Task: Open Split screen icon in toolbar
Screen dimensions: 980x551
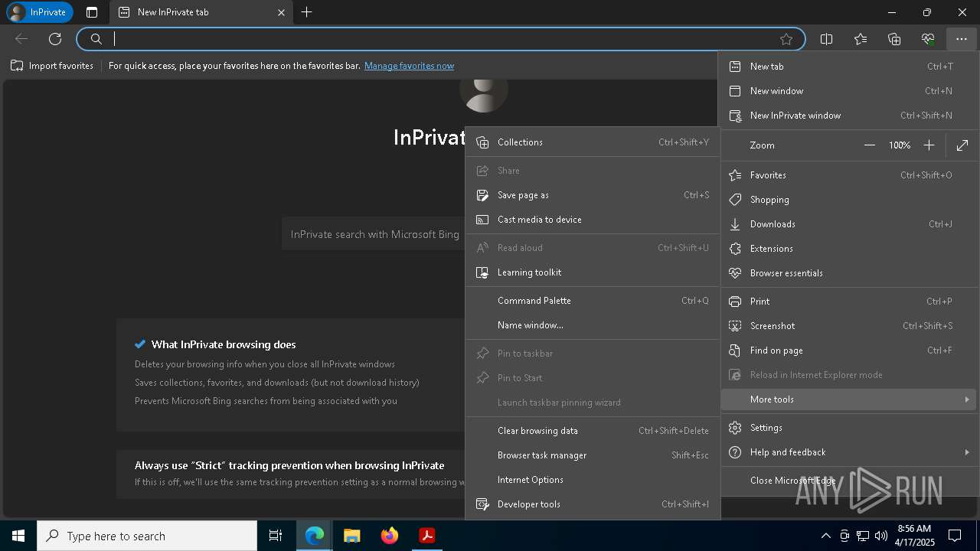Action: [827, 39]
